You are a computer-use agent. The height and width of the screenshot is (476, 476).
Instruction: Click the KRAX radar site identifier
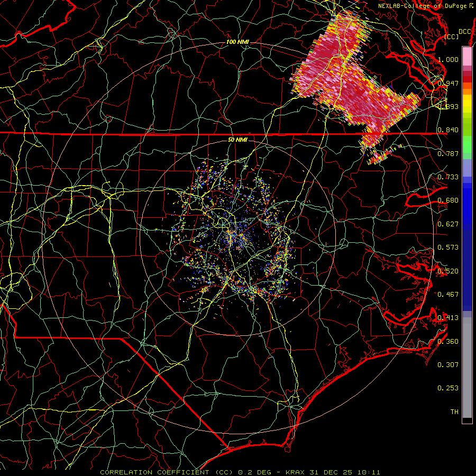coord(296,472)
